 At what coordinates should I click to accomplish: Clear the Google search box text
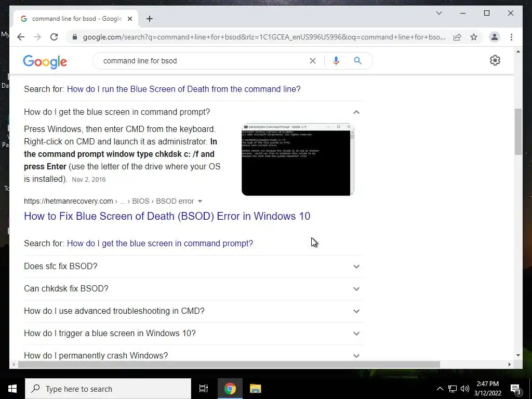(x=312, y=61)
